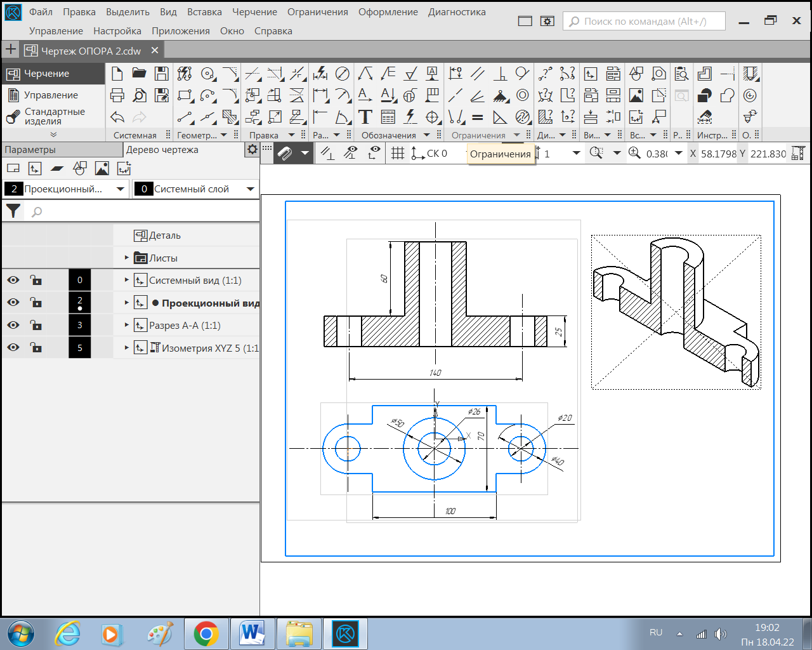
Task: Expand Изометрия XYZ 5 node
Action: (126, 347)
